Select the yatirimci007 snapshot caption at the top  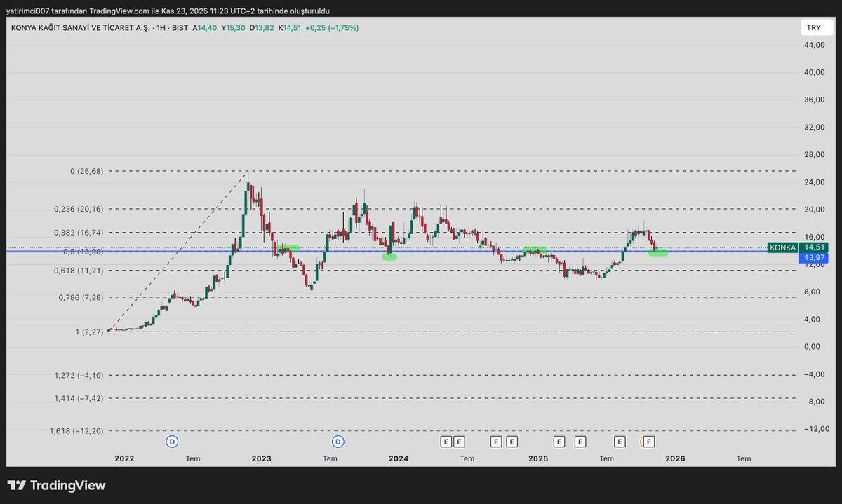point(168,11)
